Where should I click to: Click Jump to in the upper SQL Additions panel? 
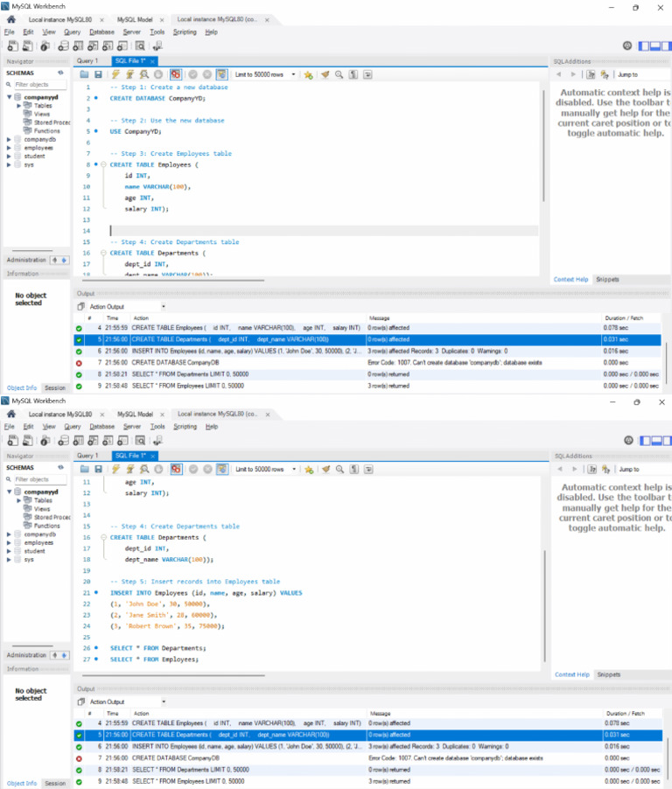pos(627,74)
